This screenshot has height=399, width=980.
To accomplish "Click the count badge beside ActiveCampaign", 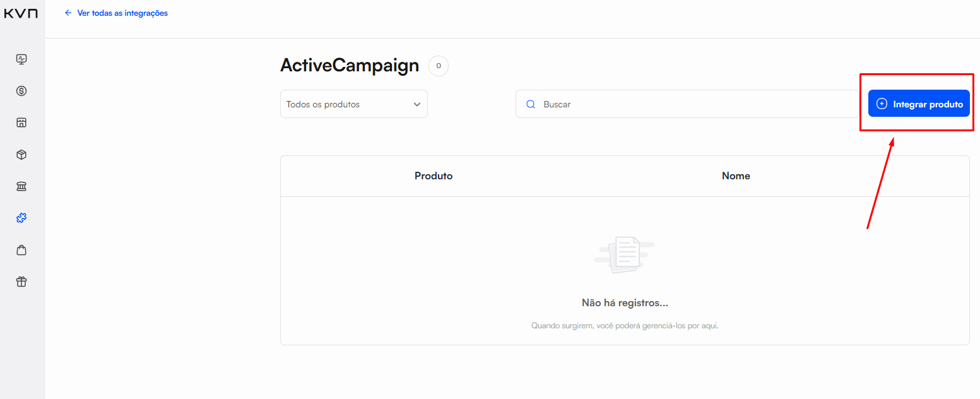I will pyautogui.click(x=439, y=66).
